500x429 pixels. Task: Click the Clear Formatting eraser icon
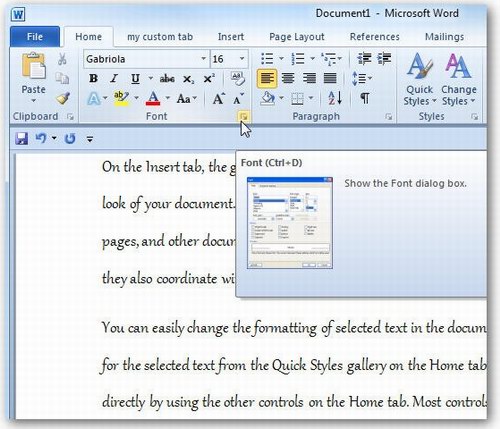coord(237,79)
